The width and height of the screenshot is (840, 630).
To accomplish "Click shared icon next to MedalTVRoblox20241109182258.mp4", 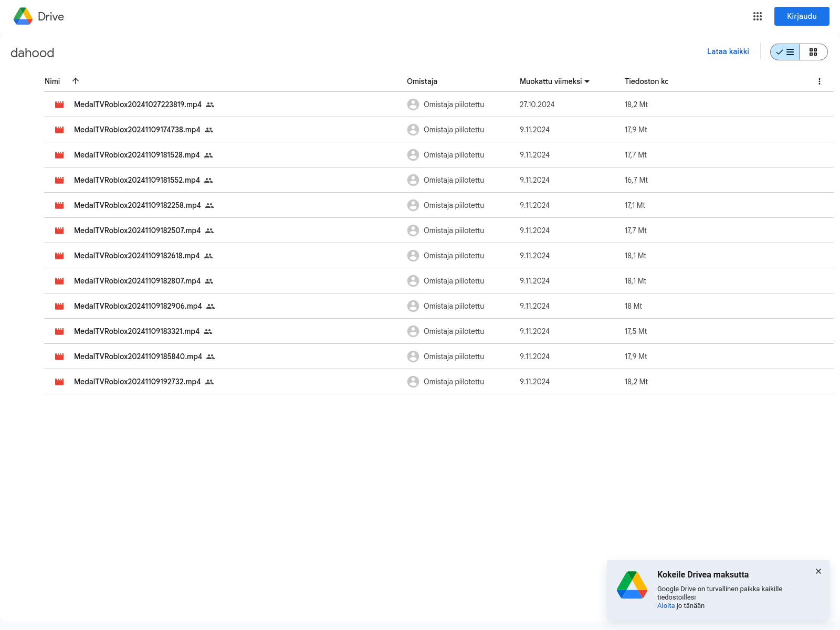I will pyautogui.click(x=209, y=205).
